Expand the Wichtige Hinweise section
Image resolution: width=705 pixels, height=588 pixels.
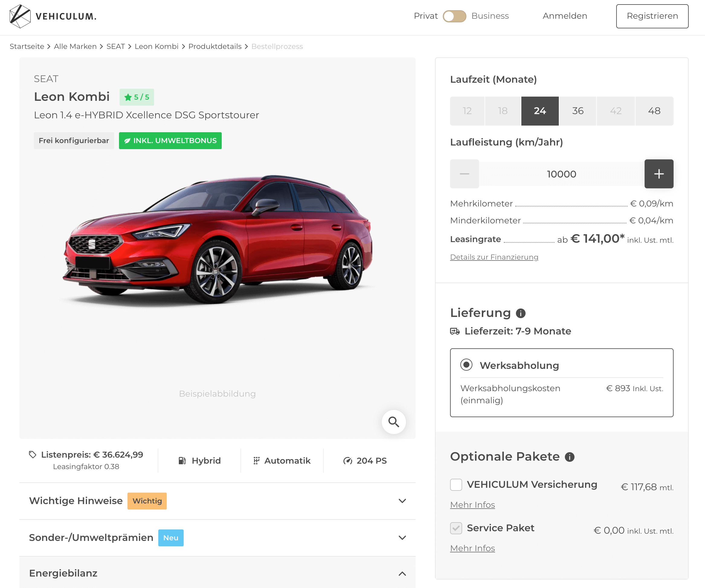coord(217,501)
